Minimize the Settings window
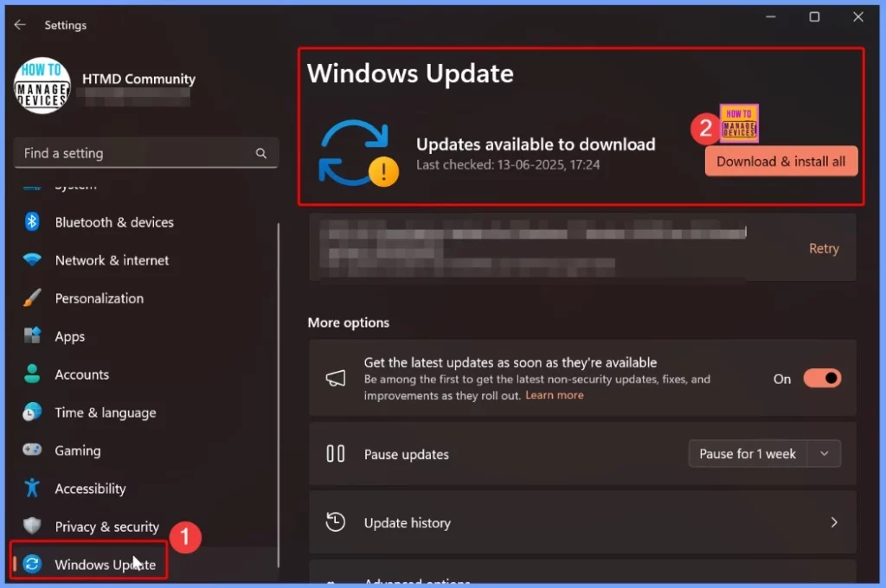886x588 pixels. [x=771, y=17]
